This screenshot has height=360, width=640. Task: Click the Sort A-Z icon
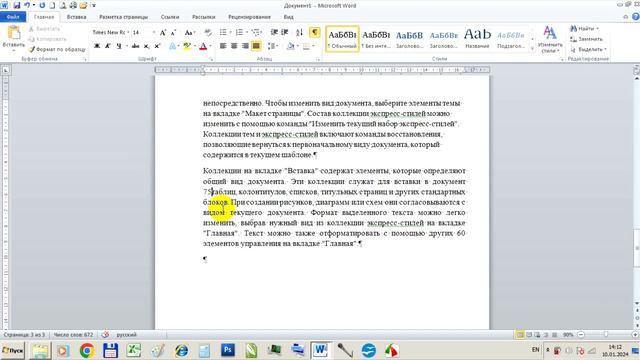299,32
